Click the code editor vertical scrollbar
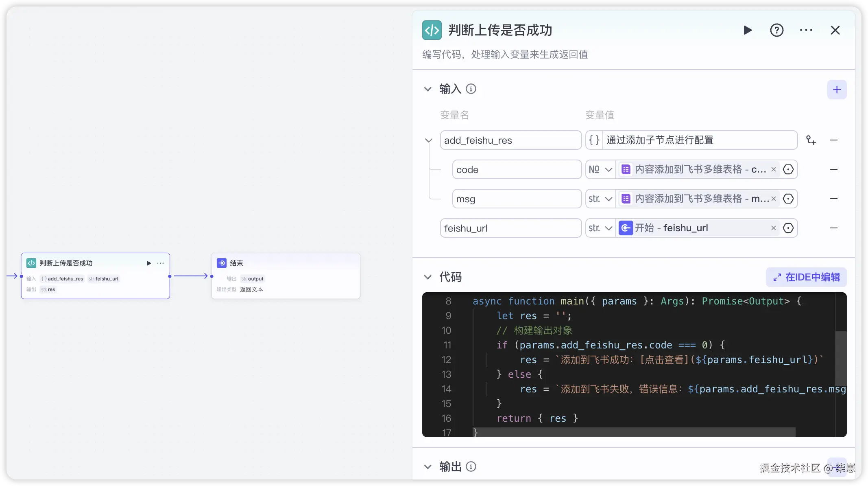868x486 pixels. click(841, 358)
